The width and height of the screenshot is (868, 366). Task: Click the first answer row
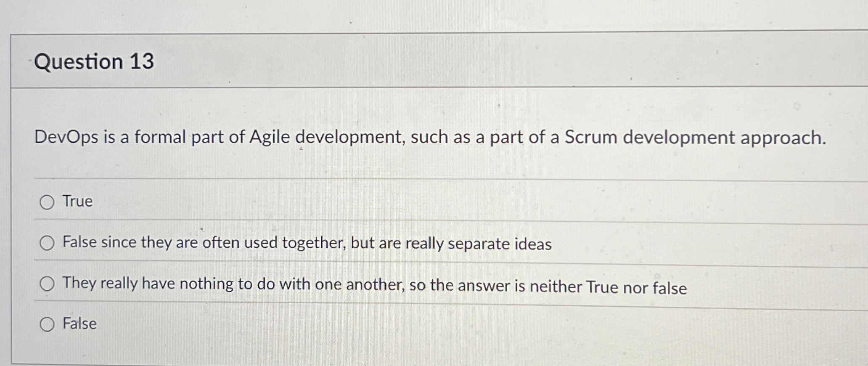252,201
